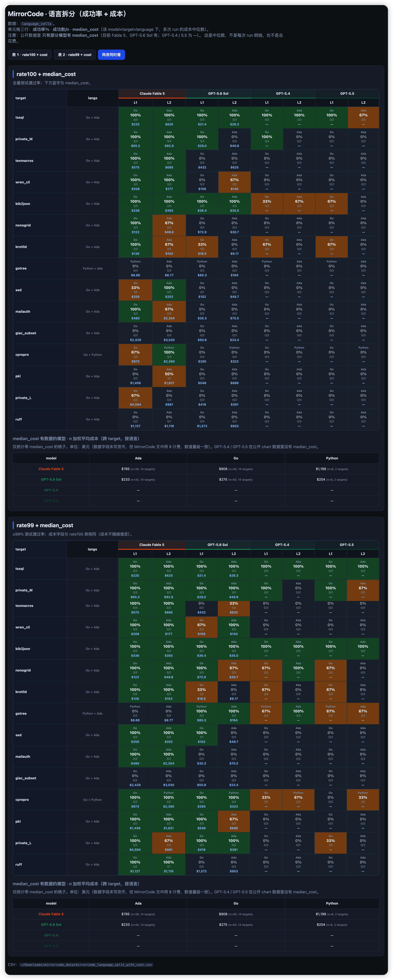Click the '$1,572' cost cell in rate99 table
Screen dimensions: 393x980
[201, 871]
